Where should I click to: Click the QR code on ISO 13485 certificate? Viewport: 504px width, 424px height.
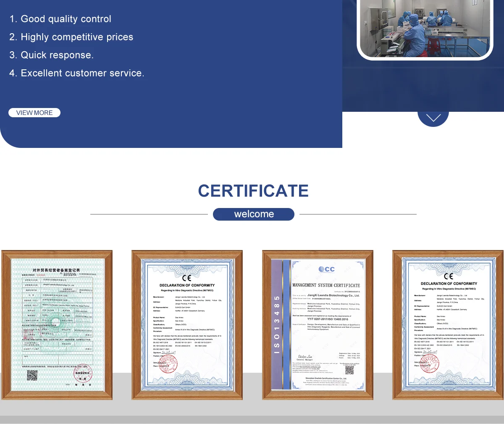pyautogui.click(x=349, y=371)
